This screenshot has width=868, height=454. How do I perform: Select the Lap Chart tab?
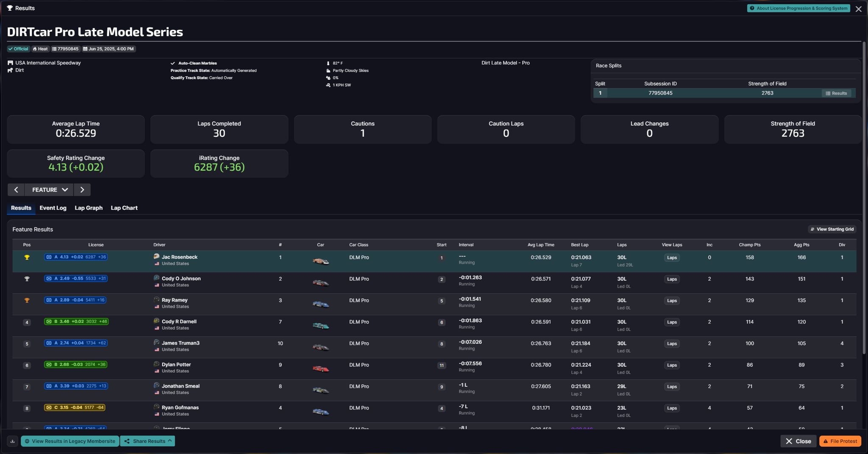[x=124, y=208]
